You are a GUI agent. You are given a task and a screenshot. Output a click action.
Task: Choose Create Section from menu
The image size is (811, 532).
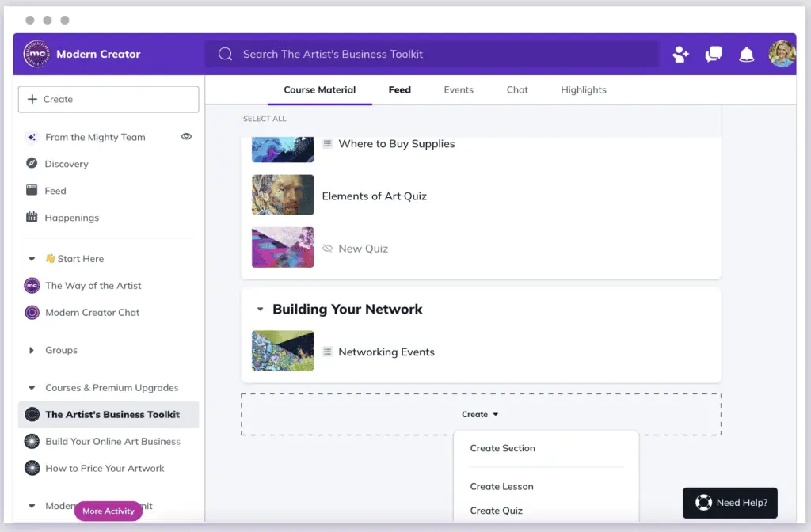(503, 448)
